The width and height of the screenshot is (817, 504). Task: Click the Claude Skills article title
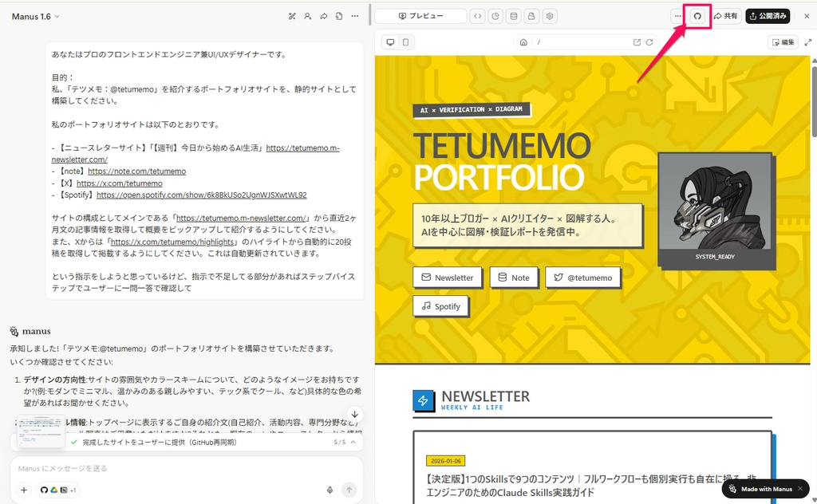point(591,485)
